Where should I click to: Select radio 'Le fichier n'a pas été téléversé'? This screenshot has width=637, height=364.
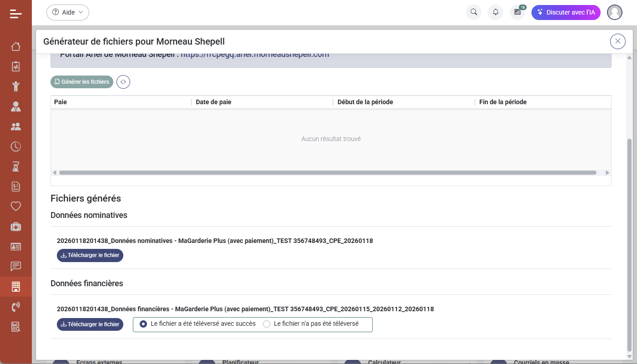click(x=267, y=324)
